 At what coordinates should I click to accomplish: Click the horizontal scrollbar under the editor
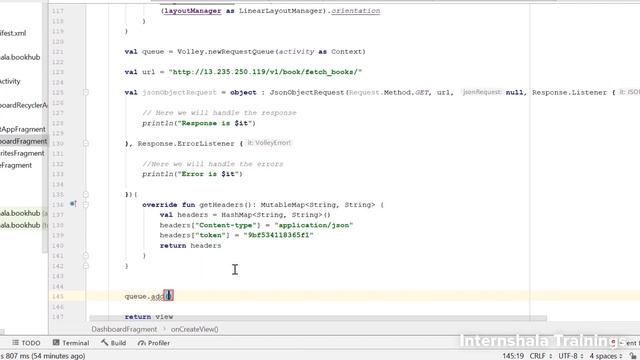click(x=318, y=318)
